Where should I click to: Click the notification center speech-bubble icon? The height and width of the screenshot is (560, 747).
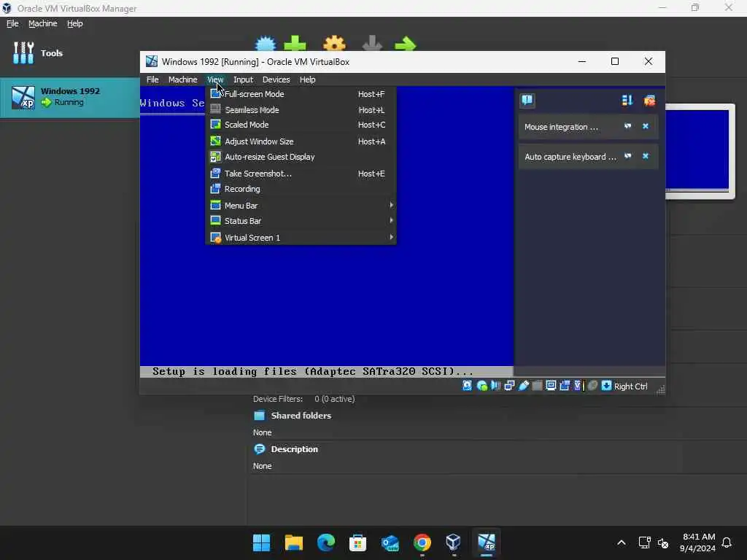click(527, 100)
